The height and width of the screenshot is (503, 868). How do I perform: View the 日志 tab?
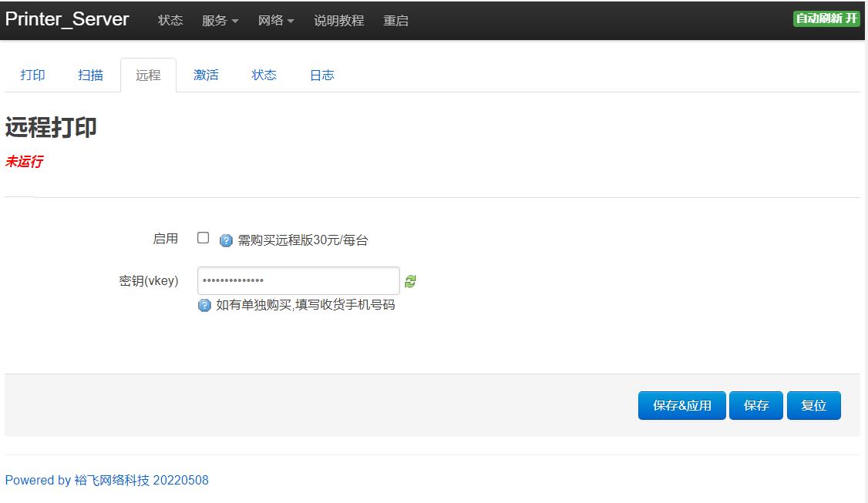click(x=322, y=75)
